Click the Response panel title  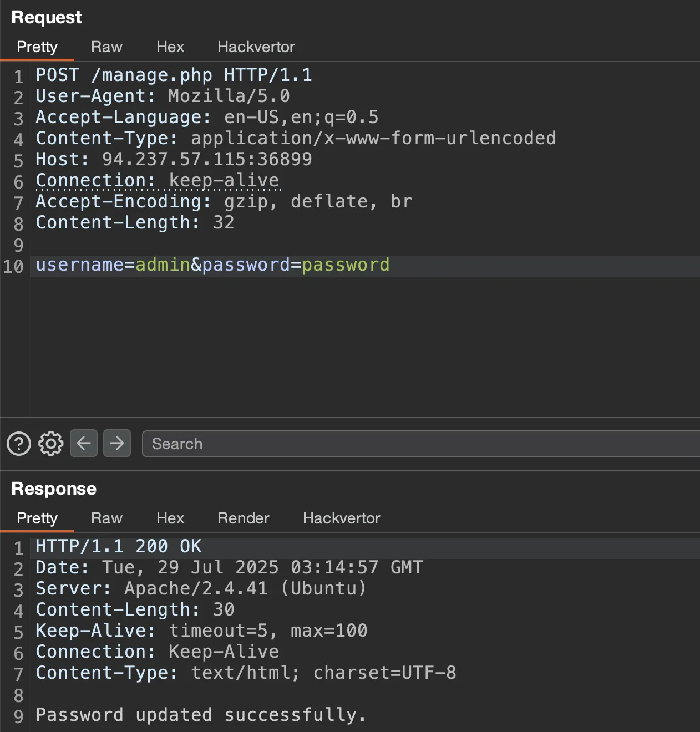pyautogui.click(x=54, y=489)
